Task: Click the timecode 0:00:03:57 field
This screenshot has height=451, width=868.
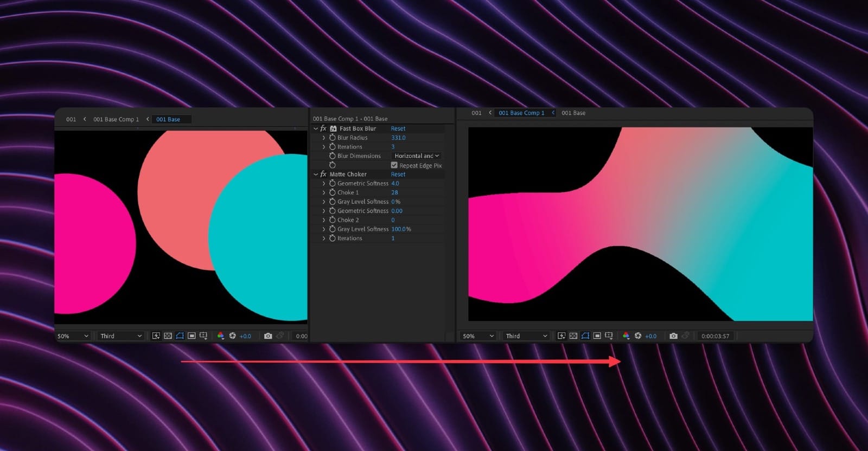Action: [x=715, y=336]
